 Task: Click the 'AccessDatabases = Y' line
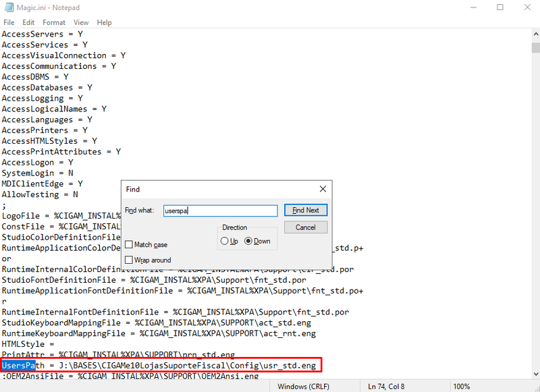[x=47, y=88]
